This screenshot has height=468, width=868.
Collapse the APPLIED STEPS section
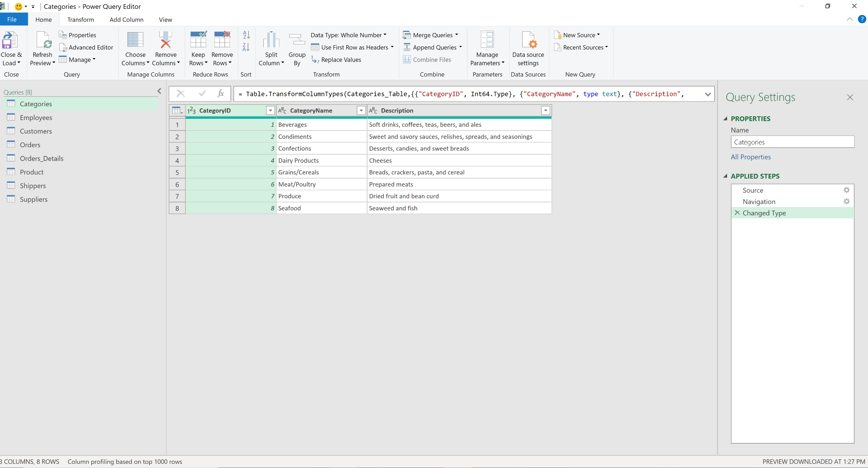tap(725, 176)
